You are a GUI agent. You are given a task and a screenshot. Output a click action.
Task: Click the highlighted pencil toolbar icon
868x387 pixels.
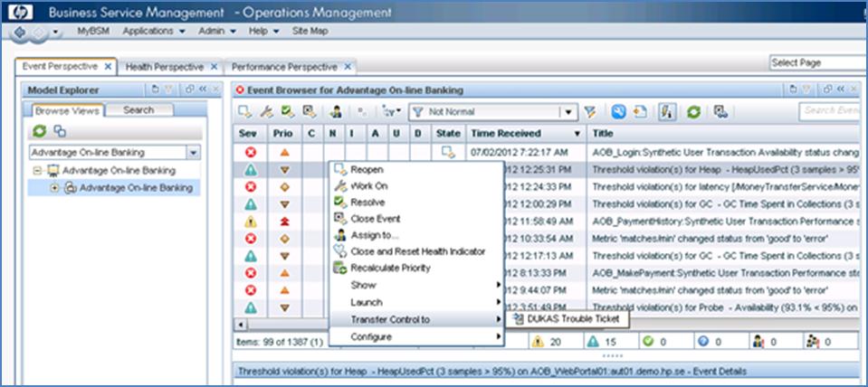pyautogui.click(x=666, y=112)
